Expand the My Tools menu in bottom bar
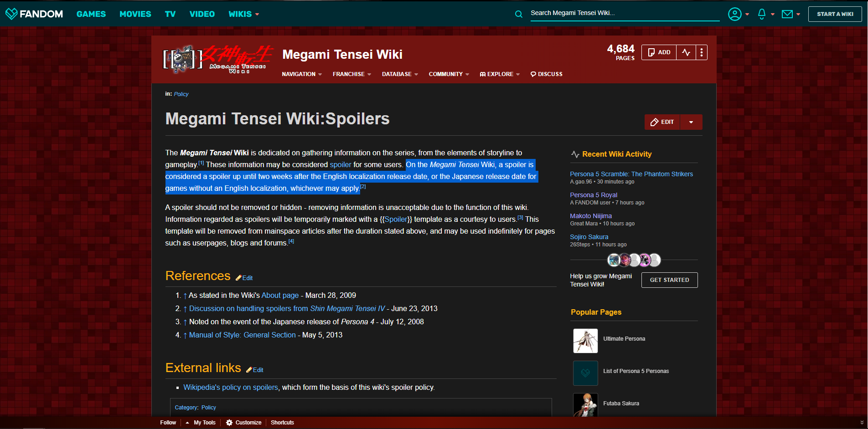Screen dimensions: 868x429 (201, 423)
